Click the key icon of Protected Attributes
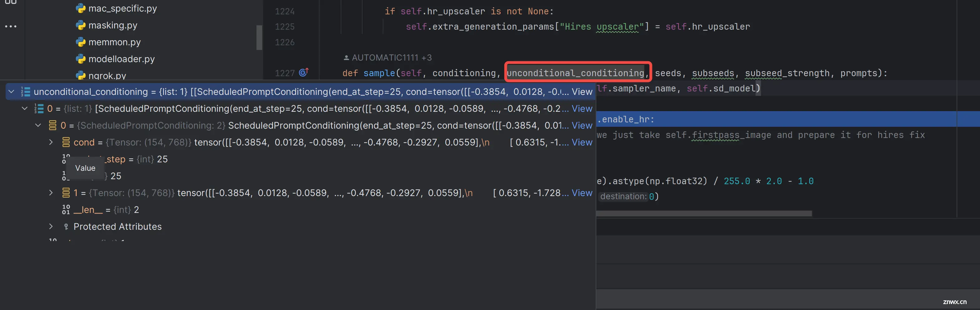980x310 pixels. click(x=66, y=227)
